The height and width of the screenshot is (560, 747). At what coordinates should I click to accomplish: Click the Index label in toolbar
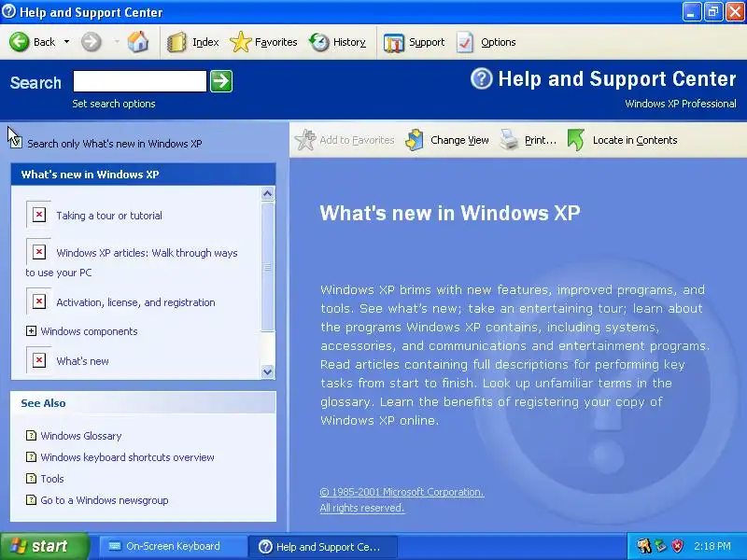pyautogui.click(x=205, y=42)
